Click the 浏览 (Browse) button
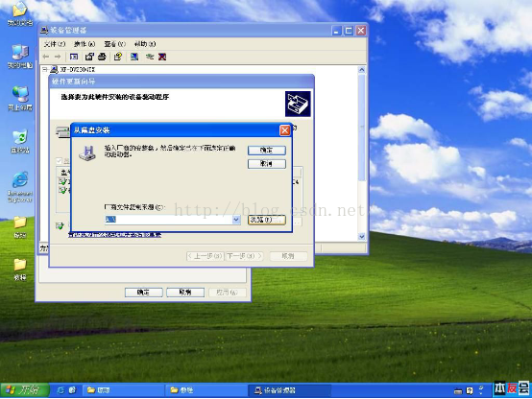The image size is (532, 399). coord(267,220)
